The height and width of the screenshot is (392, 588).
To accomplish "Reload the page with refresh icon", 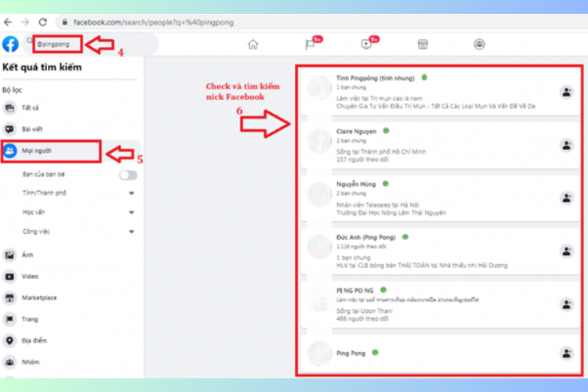I will pyautogui.click(x=43, y=22).
